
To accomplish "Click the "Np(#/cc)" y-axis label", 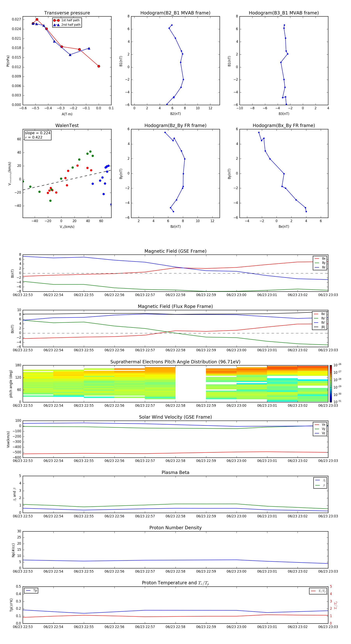I will (x=13, y=550).
